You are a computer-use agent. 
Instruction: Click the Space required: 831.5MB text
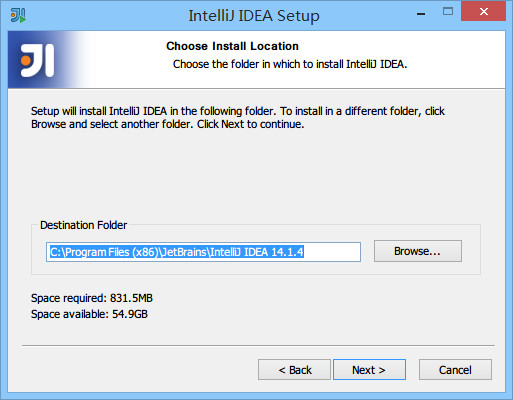click(92, 298)
